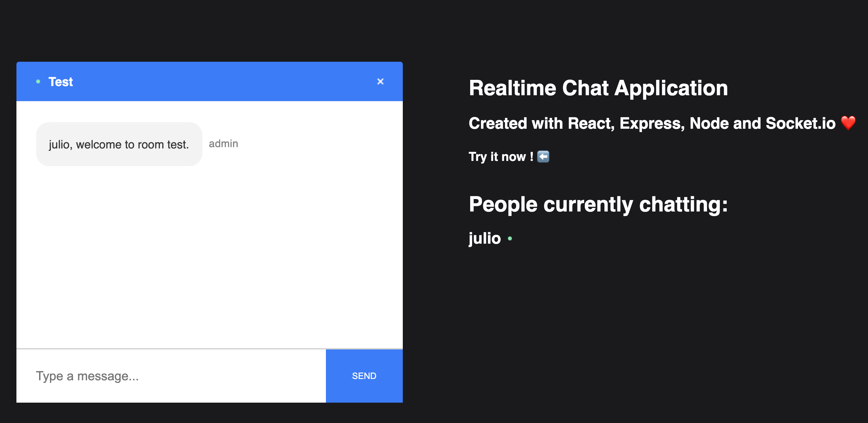Select julio in the chatting users list

(485, 238)
